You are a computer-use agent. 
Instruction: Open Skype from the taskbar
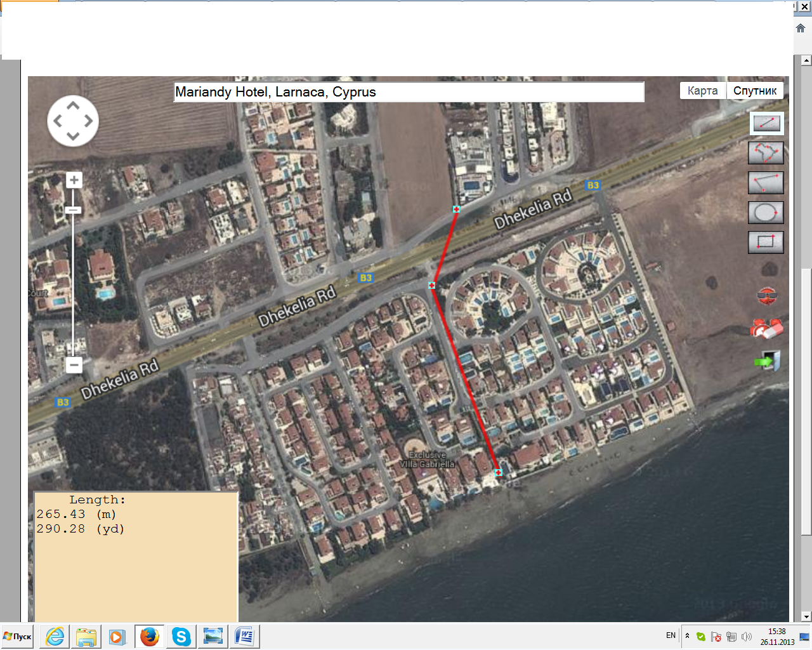[x=181, y=636]
